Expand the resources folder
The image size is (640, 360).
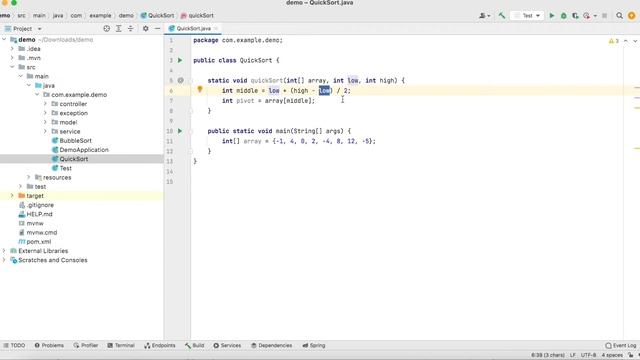click(x=29, y=177)
